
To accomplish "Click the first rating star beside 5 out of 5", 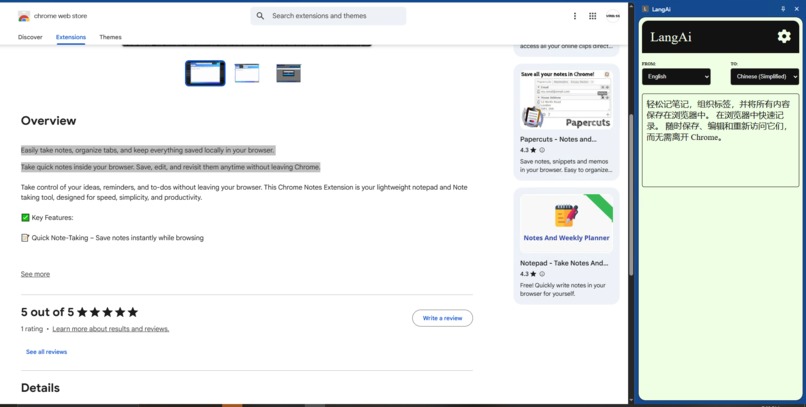I will tap(82, 312).
